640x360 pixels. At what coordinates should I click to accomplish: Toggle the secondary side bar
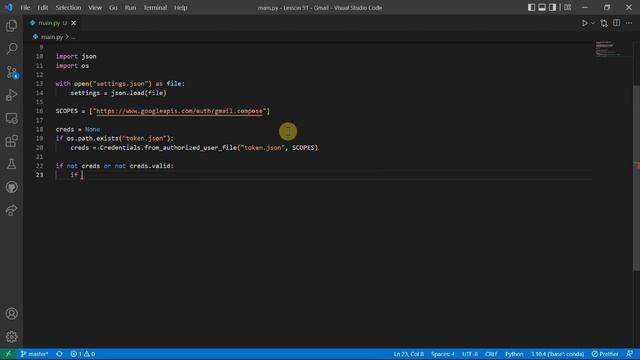pyautogui.click(x=552, y=7)
